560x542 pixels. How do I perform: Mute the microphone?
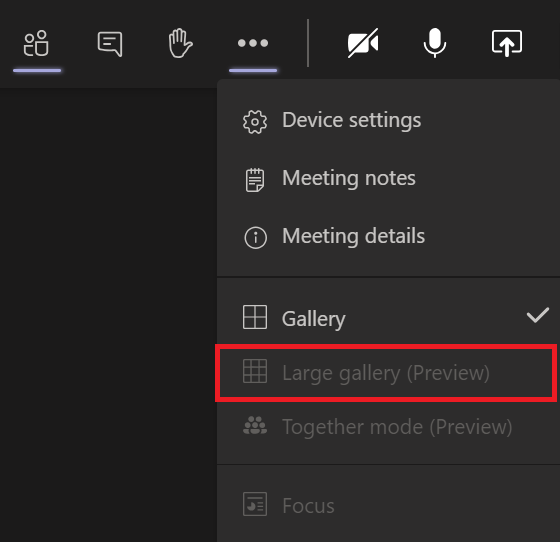coord(435,43)
